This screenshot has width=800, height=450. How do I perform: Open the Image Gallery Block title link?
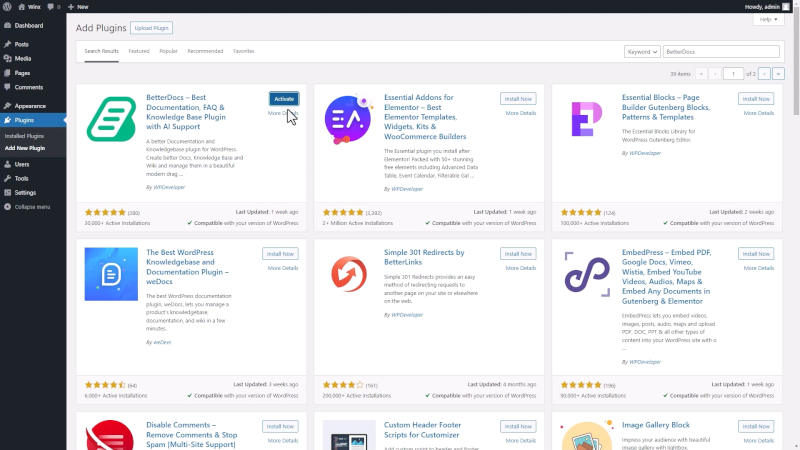[x=656, y=425]
